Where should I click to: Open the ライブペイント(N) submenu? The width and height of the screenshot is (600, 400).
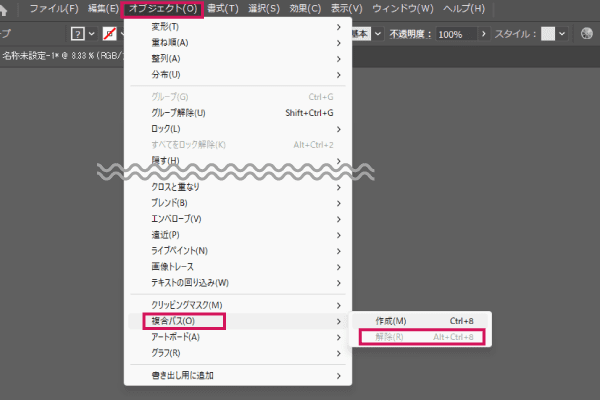tap(238, 251)
